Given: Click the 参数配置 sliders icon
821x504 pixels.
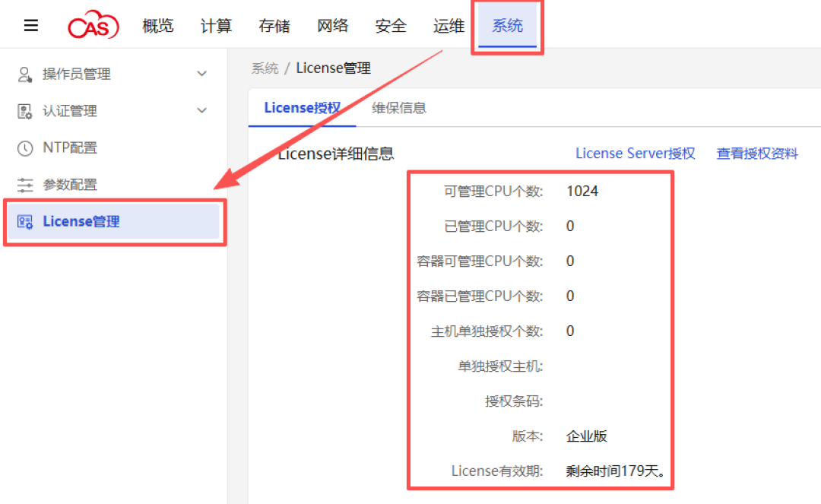Looking at the screenshot, I should tap(24, 185).
